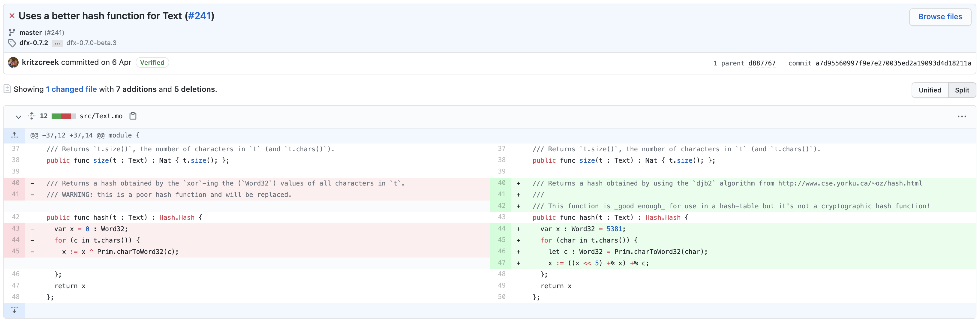Image resolution: width=980 pixels, height=323 pixels.
Task: Click the Browse files button
Action: [x=940, y=17]
